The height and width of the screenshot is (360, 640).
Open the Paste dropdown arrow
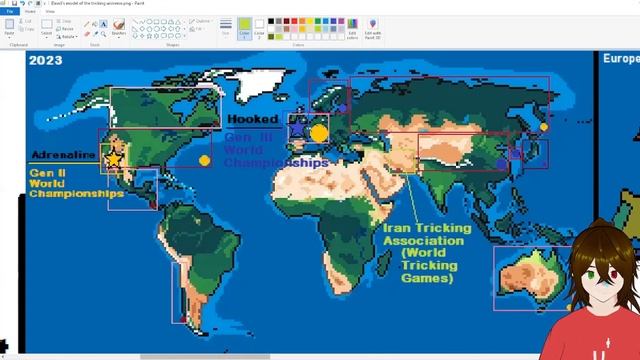click(x=9, y=37)
